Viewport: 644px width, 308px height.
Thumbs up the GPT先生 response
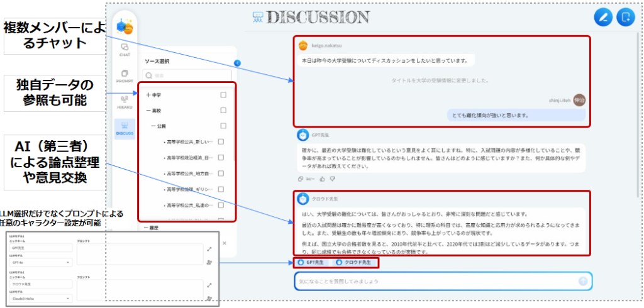[324, 179]
